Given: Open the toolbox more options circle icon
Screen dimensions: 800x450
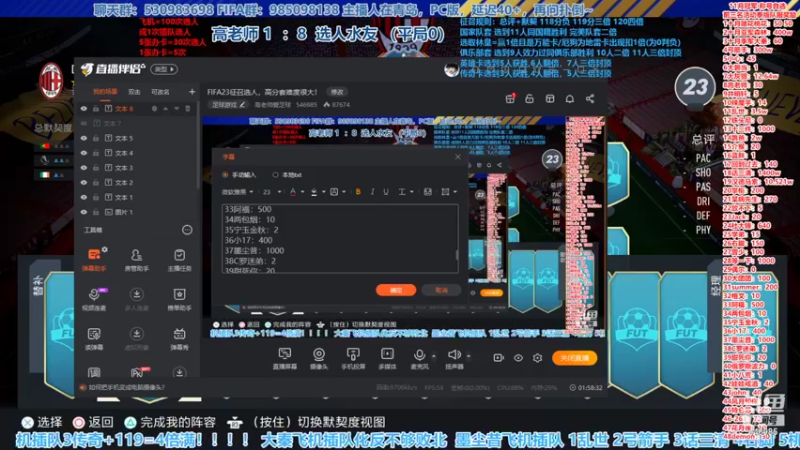Looking at the screenshot, I should tap(187, 230).
